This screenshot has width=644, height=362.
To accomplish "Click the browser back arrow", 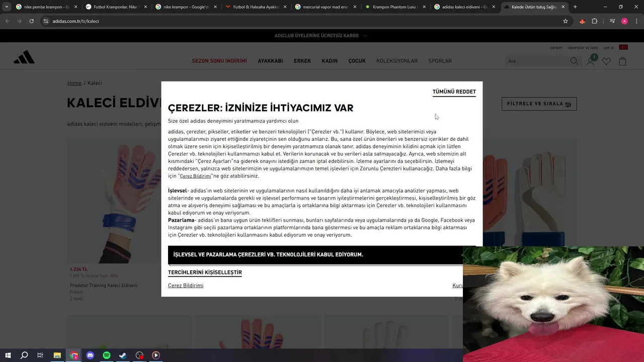I will point(7,21).
